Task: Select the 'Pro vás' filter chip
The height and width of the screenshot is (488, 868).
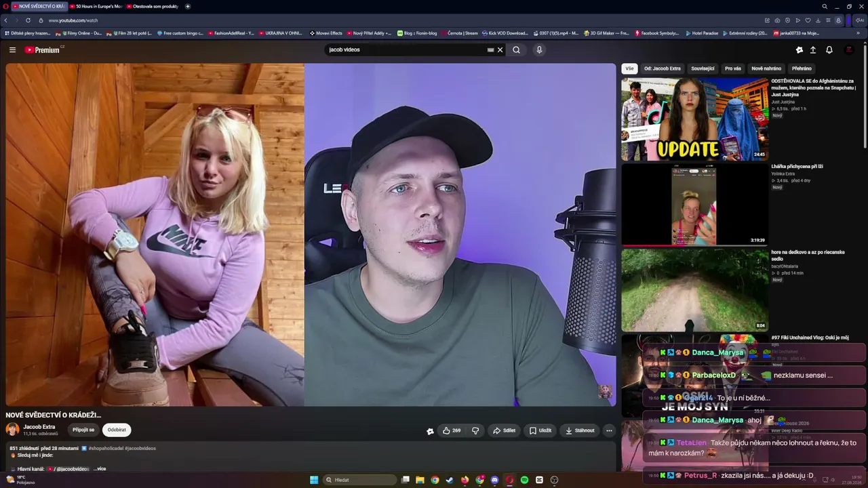Action: 733,68
